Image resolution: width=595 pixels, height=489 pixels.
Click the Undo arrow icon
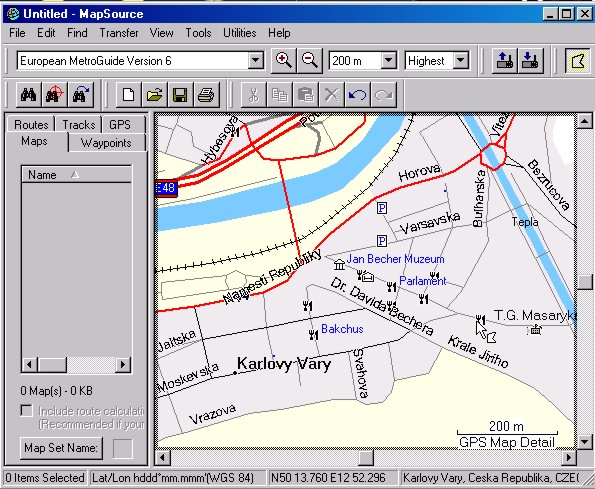(357, 94)
